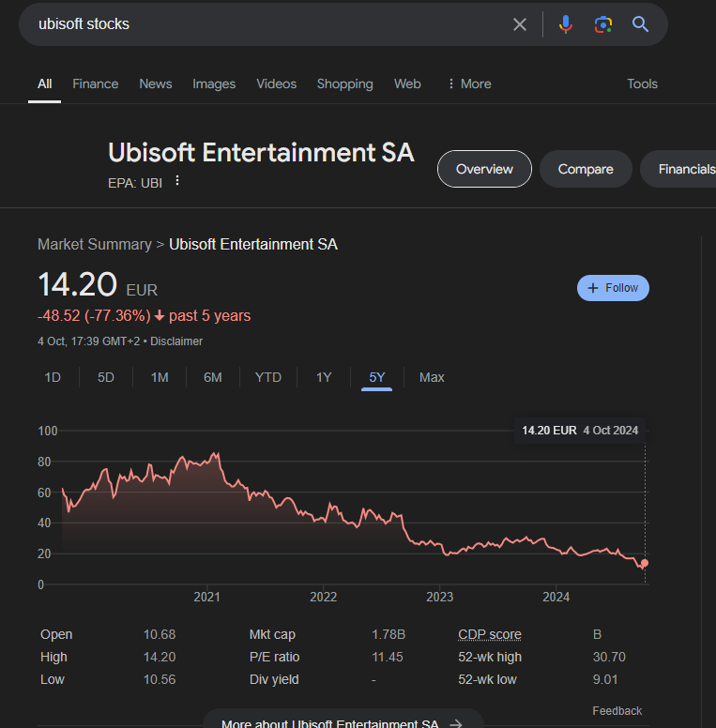
Task: Send Feedback on the finance card
Action: tap(617, 711)
